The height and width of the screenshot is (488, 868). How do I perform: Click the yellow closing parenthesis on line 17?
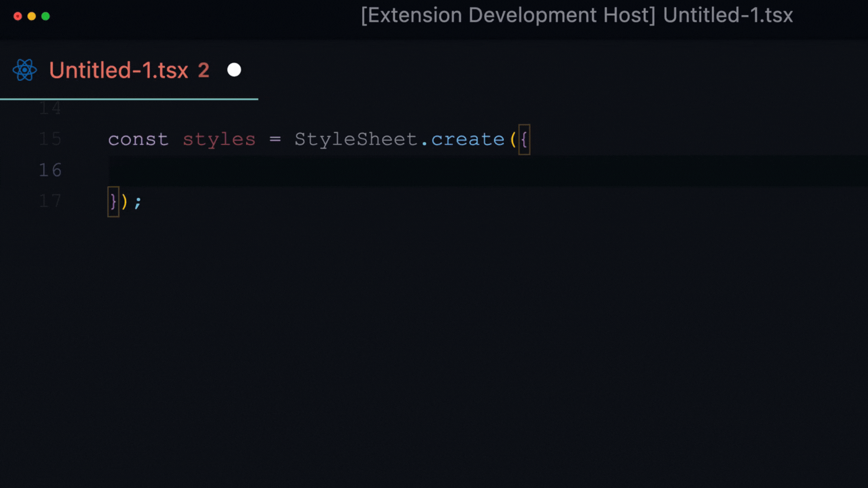point(124,202)
